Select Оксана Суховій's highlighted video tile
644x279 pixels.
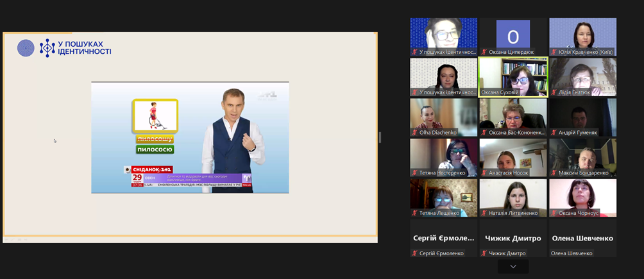[513, 76]
